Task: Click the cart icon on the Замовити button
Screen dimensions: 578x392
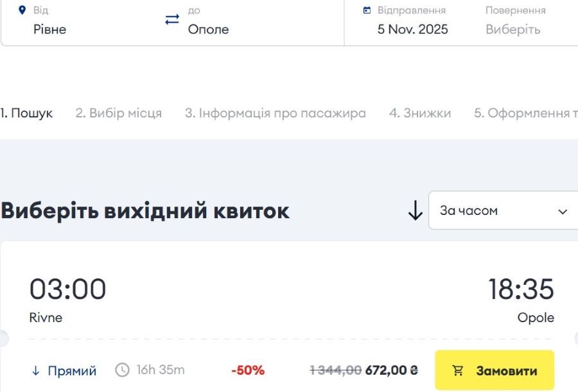Action: point(458,371)
